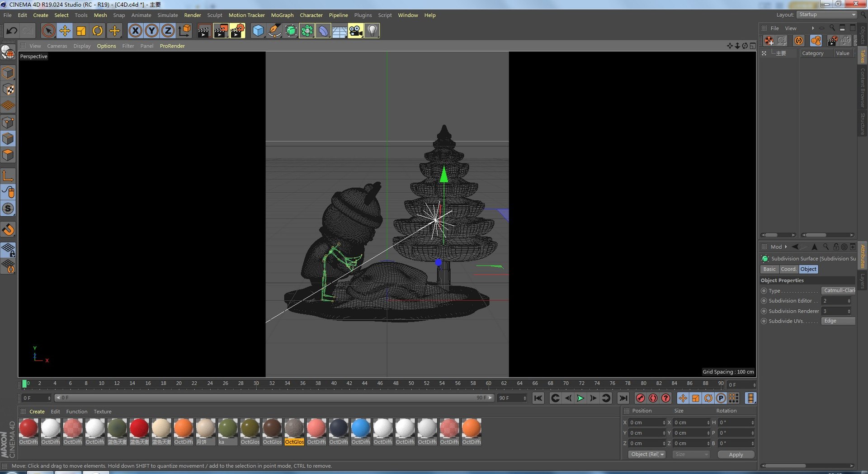868x474 pixels.
Task: Add a Camera object
Action: (x=356, y=31)
